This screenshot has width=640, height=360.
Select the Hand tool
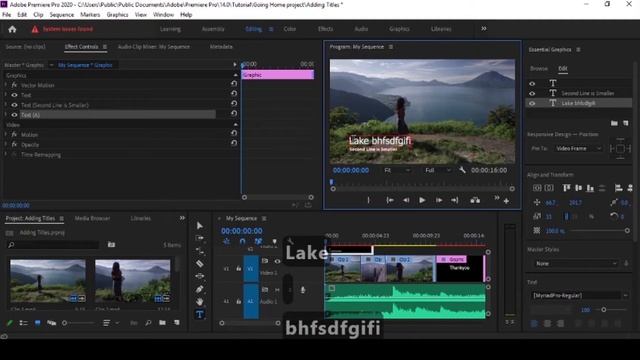200,302
